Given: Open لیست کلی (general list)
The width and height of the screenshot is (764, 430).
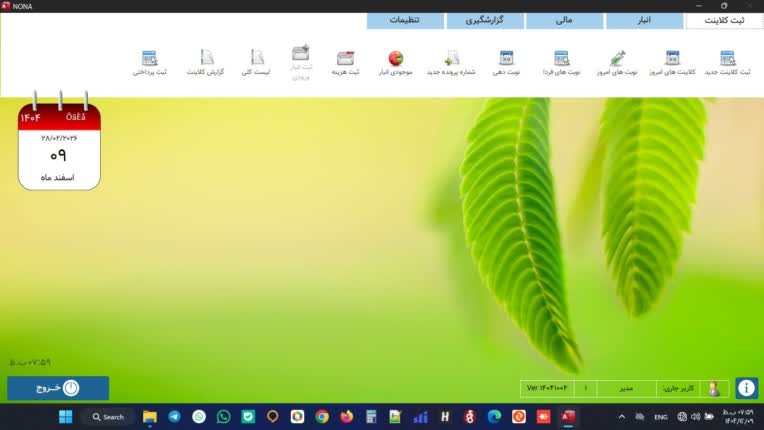Looking at the screenshot, I should (256, 62).
